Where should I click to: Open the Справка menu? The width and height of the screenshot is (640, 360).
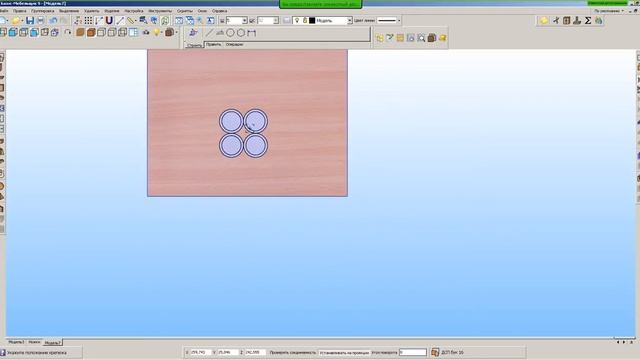point(220,11)
